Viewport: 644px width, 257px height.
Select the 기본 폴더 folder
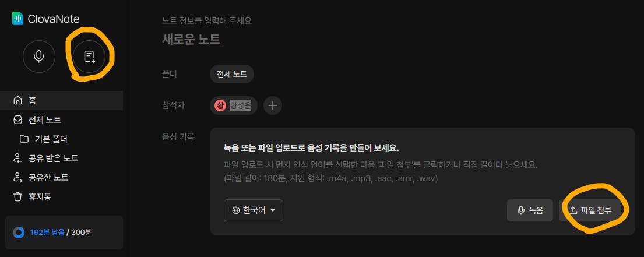(62, 139)
